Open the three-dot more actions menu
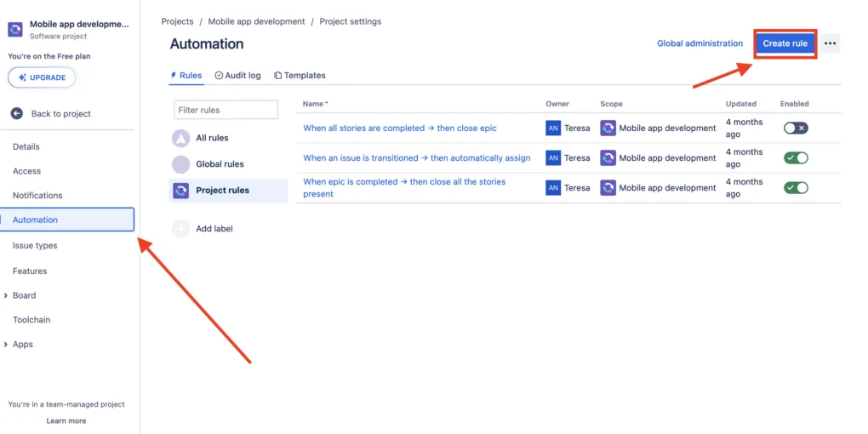This screenshot has height=434, width=868. pos(830,43)
